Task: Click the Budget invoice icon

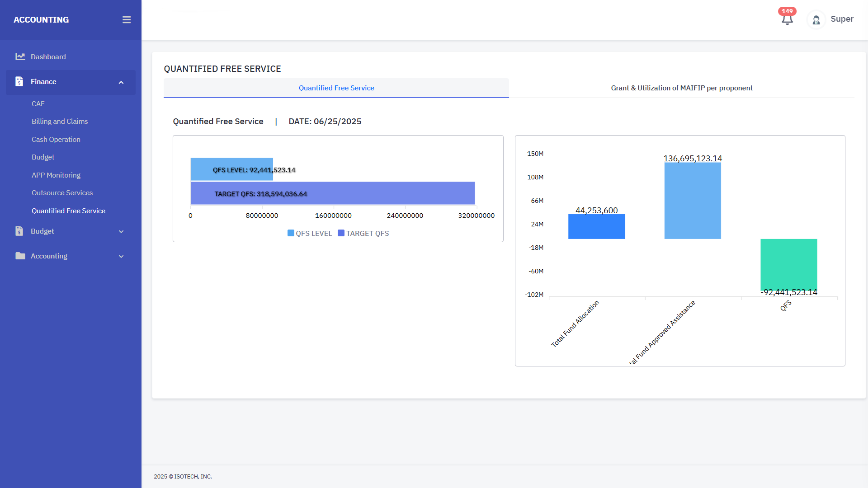Action: pyautogui.click(x=19, y=231)
